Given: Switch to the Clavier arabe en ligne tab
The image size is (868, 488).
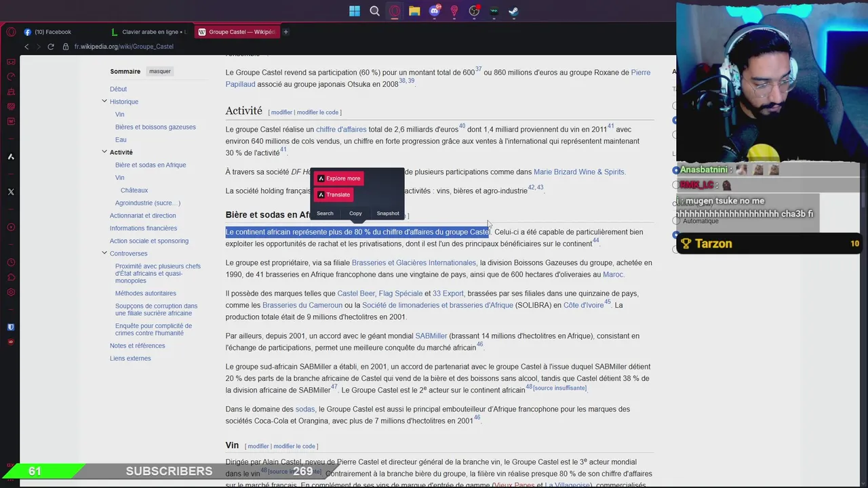Looking at the screenshot, I should 149,32.
